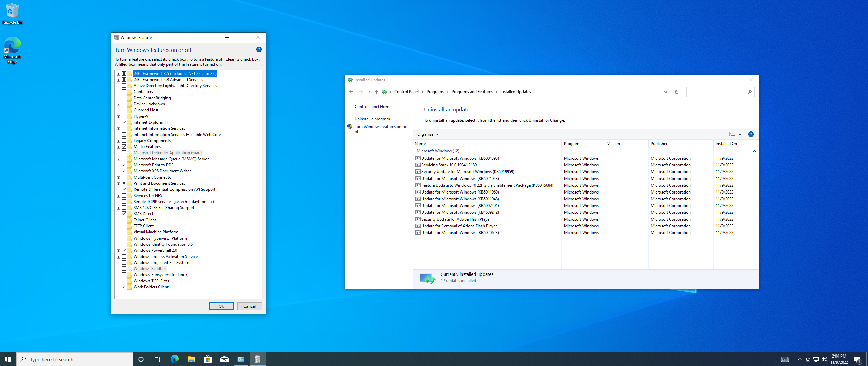Uncheck the Work Folders Client feature
Viewport: 868px width, 366px height.
(x=124, y=287)
